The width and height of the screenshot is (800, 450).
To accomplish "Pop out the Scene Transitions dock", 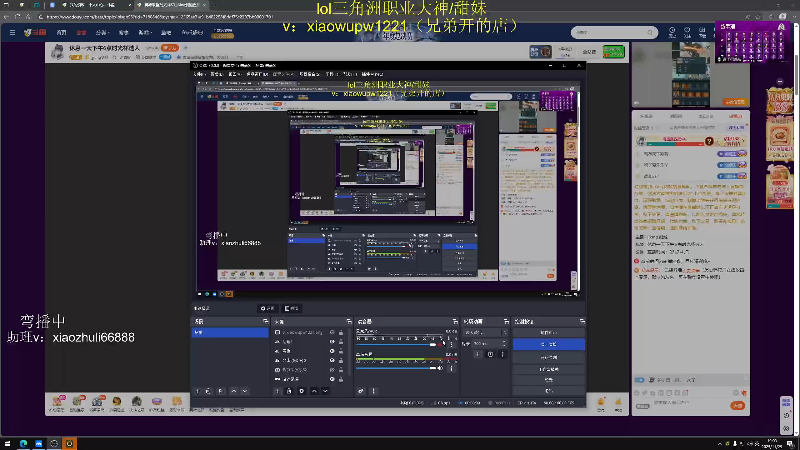I will [506, 321].
